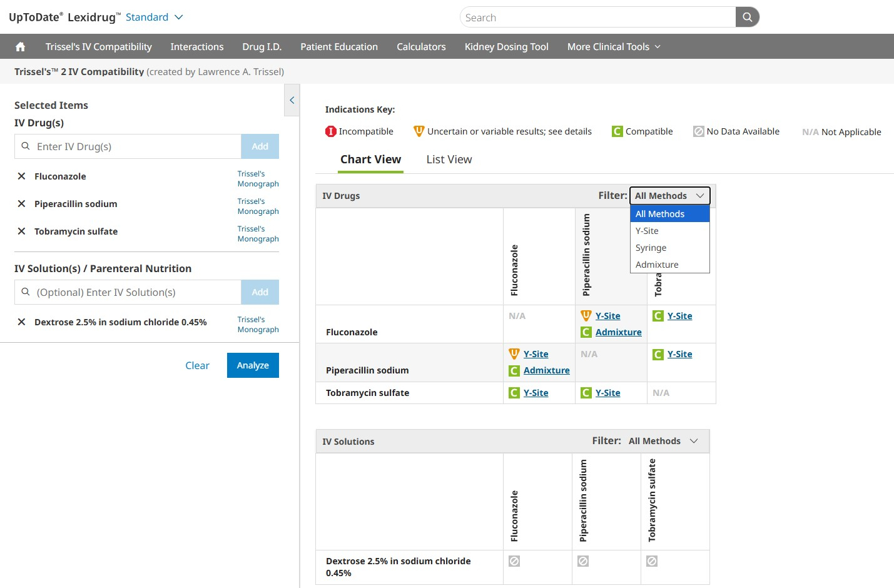Screen dimensions: 894x588
Task: Switch to List View tab
Action: click(x=449, y=160)
